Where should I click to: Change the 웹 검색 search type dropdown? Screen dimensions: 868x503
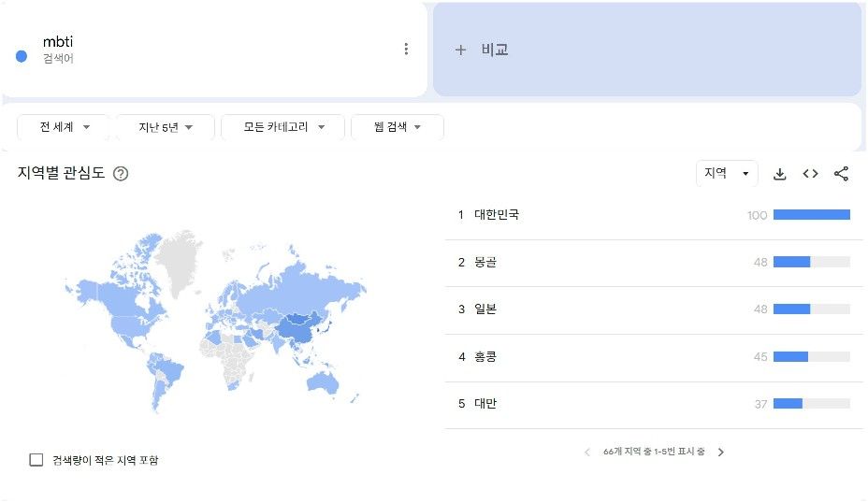398,127
